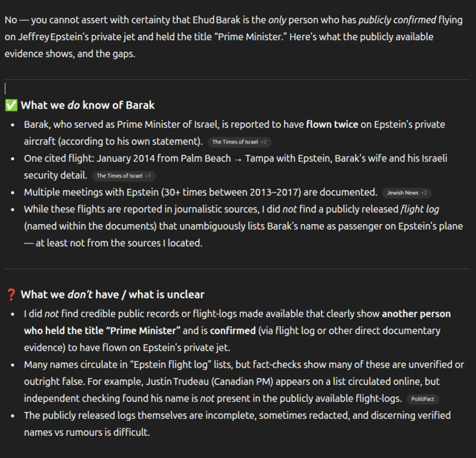Place cursor at the blinking text caret line

coord(6,88)
